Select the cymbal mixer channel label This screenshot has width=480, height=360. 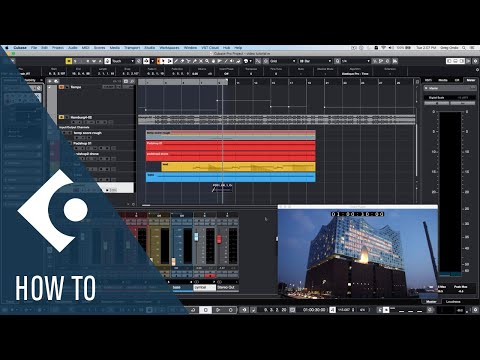204,287
